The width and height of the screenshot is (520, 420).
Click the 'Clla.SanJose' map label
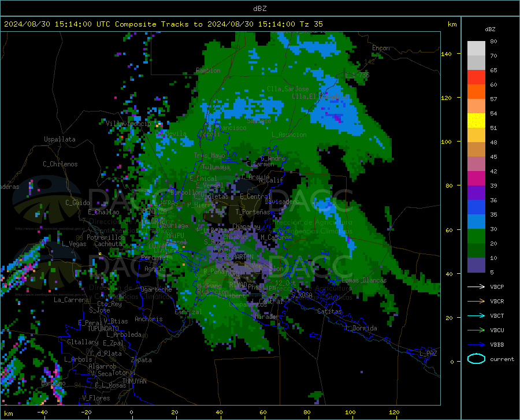click(288, 89)
